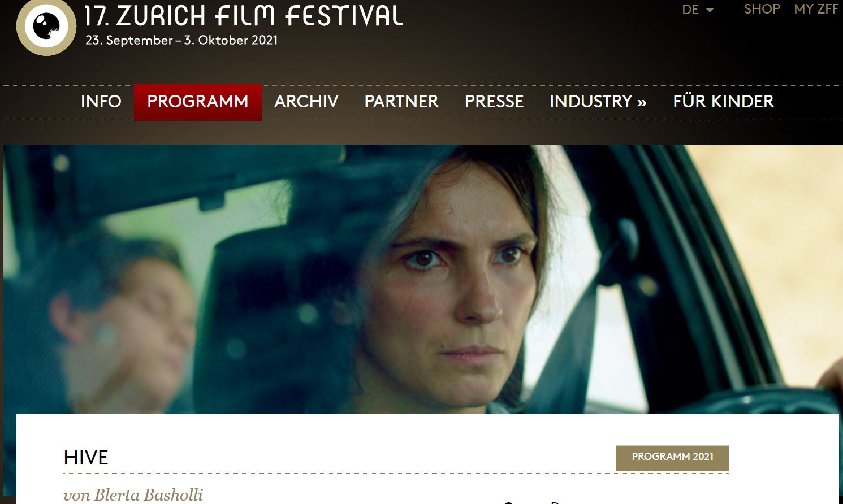Select the INFO menu item

tap(101, 102)
